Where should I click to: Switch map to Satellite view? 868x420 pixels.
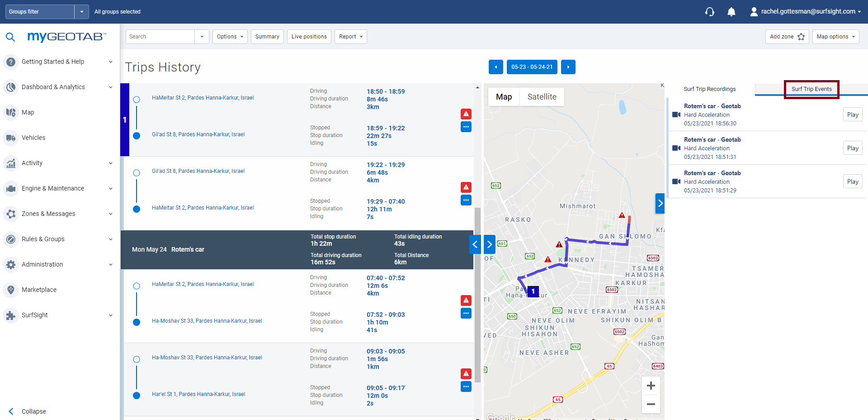[542, 97]
